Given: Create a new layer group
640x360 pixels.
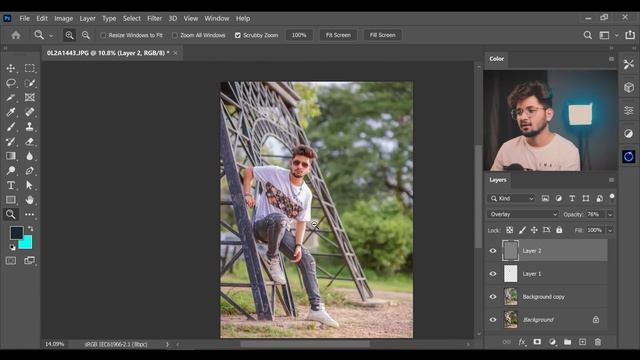Looking at the screenshot, I should (x=567, y=342).
